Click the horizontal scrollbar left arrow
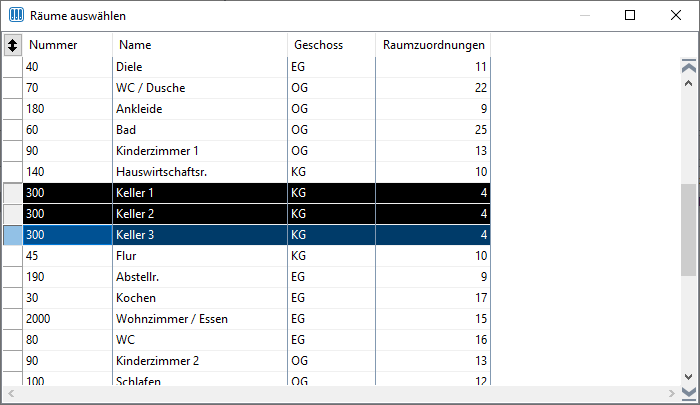The height and width of the screenshot is (405, 700). 11,393
